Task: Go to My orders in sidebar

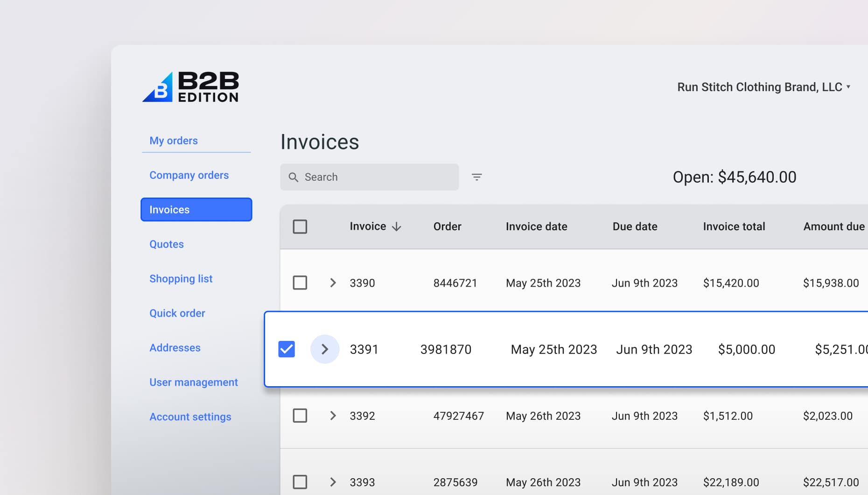Action: click(174, 141)
